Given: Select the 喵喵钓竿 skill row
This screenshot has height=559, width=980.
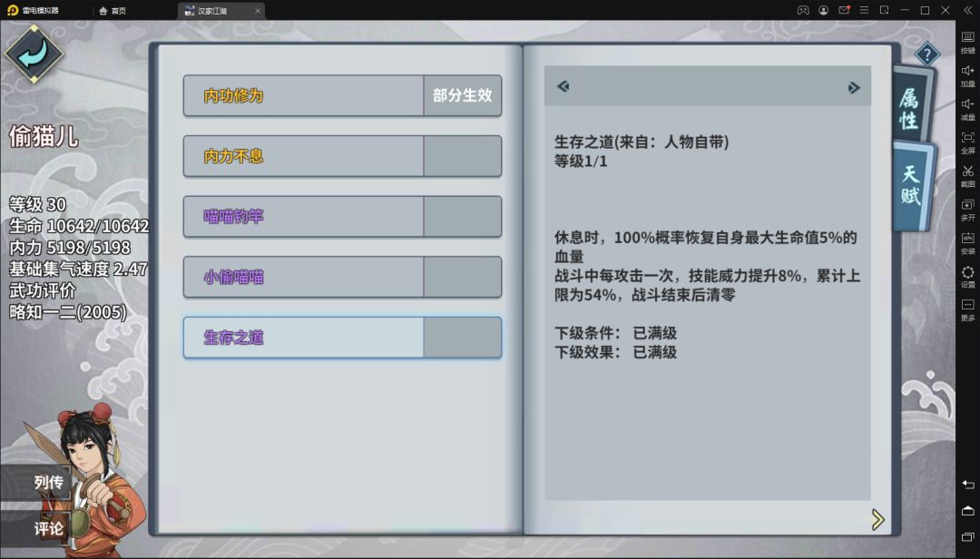Looking at the screenshot, I should pos(342,216).
